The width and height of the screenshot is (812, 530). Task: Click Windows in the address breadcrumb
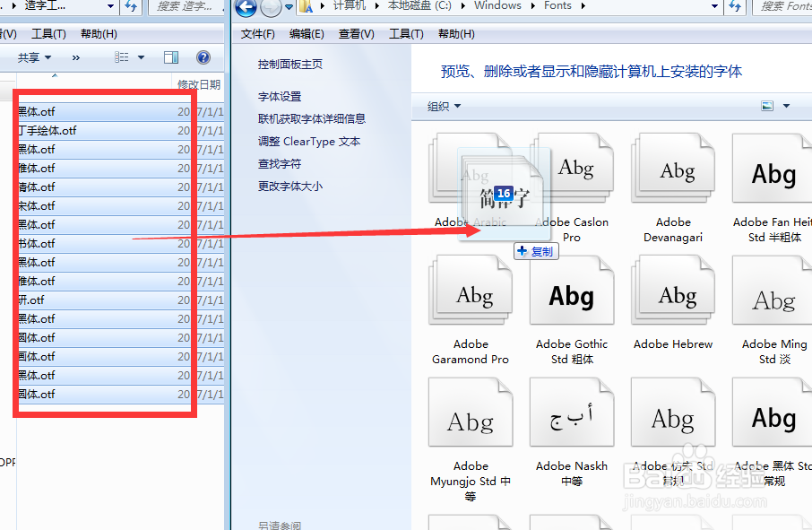click(497, 5)
